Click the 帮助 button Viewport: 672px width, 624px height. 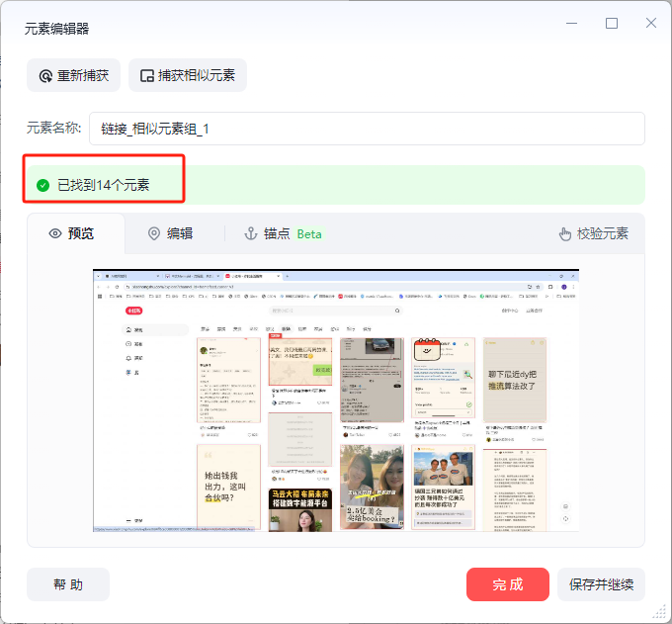click(x=68, y=584)
